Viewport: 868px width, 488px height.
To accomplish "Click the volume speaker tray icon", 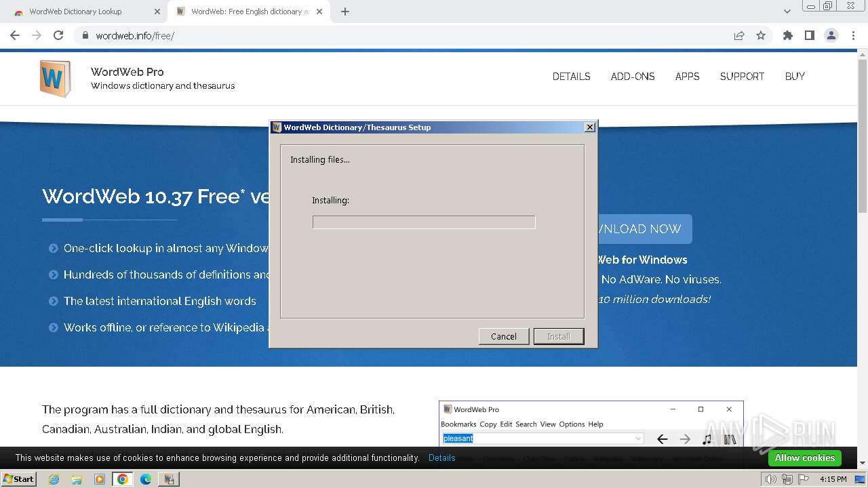I will tap(771, 479).
